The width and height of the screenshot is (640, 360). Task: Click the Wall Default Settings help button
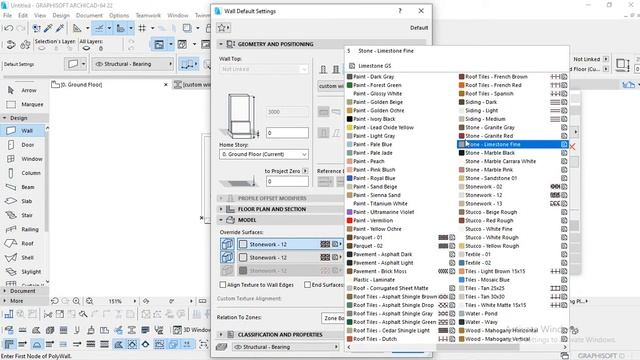(x=400, y=11)
